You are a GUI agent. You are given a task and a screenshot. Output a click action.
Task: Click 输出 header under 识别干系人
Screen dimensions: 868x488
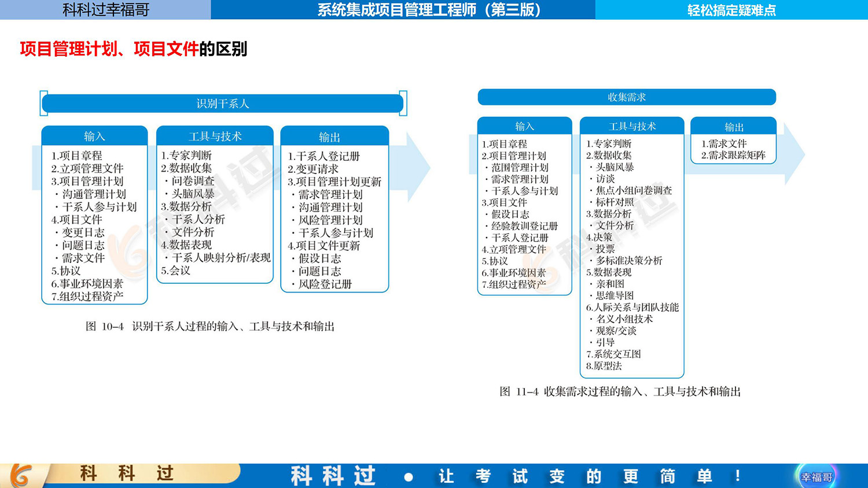point(334,136)
